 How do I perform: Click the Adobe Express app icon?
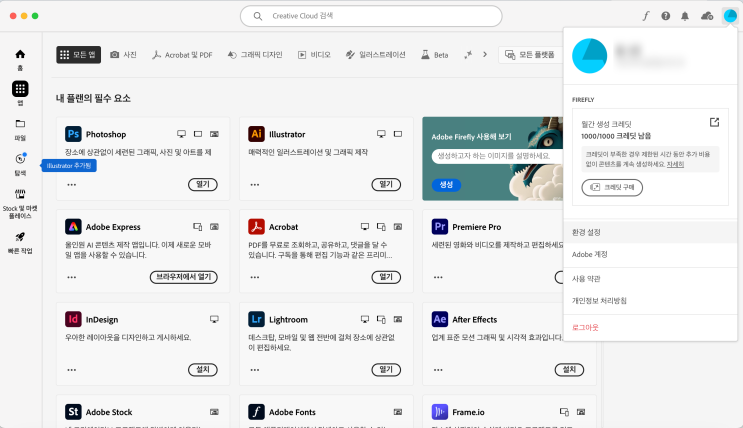pyautogui.click(x=73, y=227)
